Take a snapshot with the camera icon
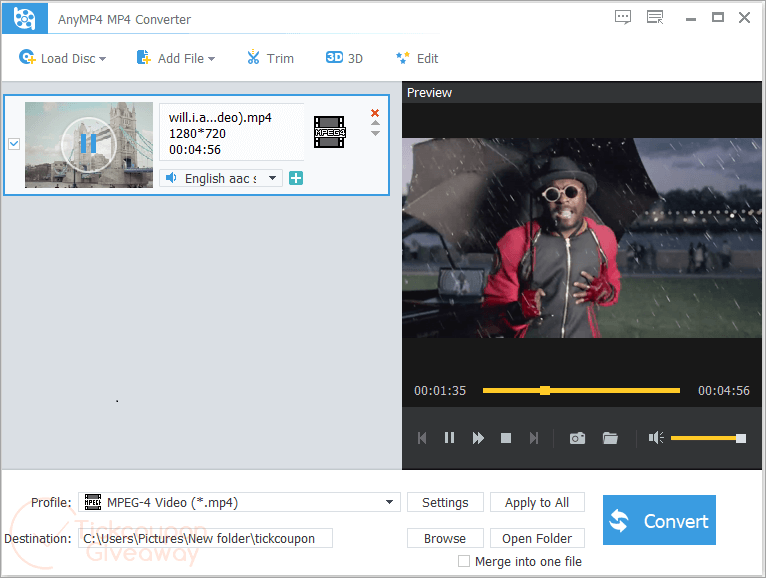Screen dimensions: 766x578 pos(577,438)
